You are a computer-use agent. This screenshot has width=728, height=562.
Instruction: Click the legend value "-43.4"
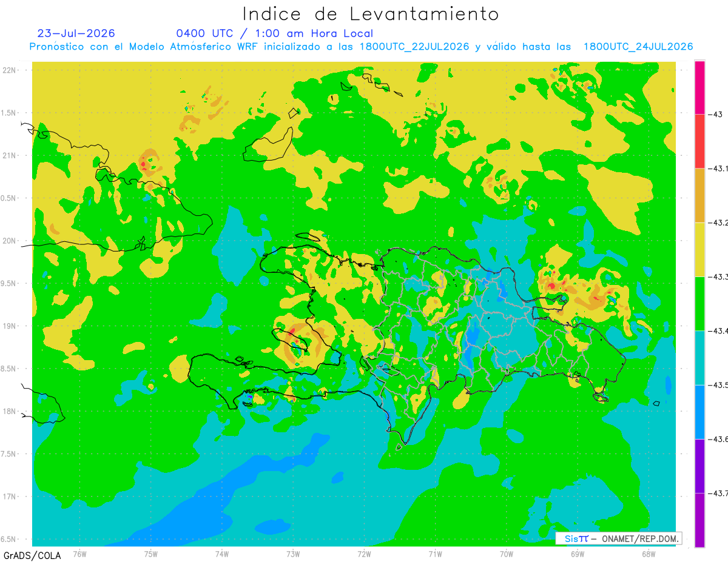[x=718, y=331]
